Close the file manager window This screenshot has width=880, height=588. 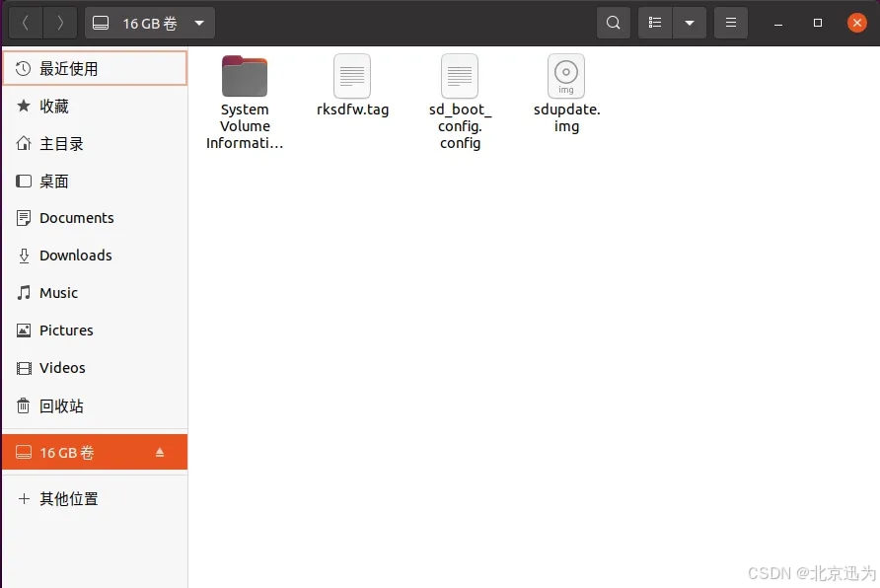(x=857, y=23)
